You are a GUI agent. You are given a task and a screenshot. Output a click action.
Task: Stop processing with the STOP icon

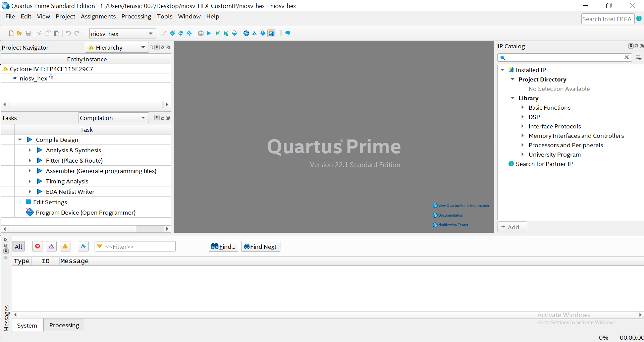click(x=201, y=33)
